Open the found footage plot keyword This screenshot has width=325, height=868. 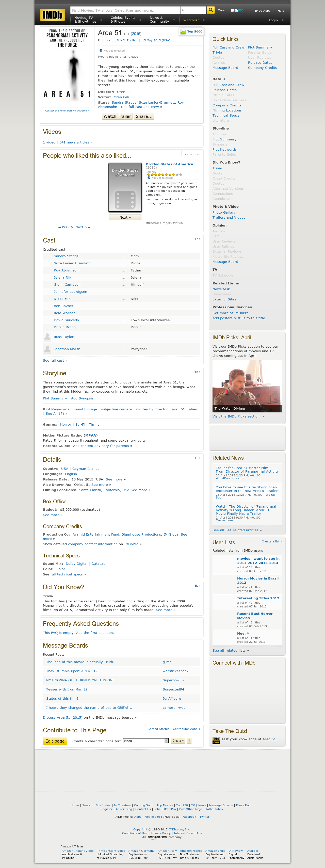[85, 409]
